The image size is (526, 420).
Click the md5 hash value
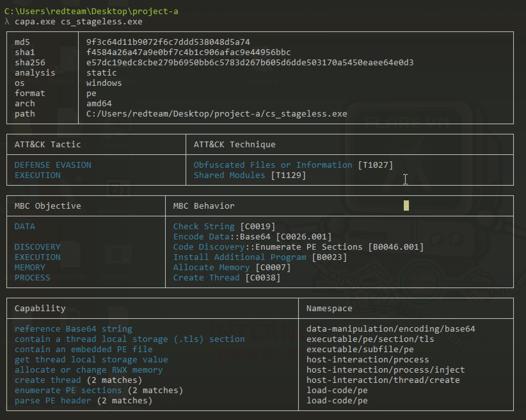tap(168, 42)
